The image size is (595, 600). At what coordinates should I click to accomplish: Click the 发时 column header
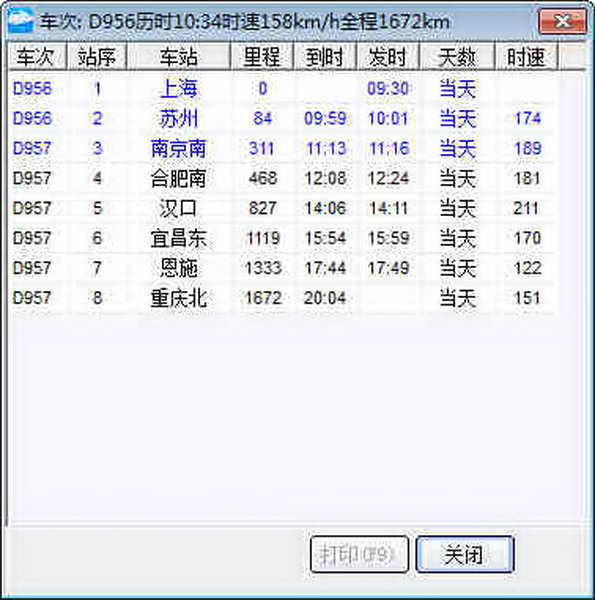[388, 57]
